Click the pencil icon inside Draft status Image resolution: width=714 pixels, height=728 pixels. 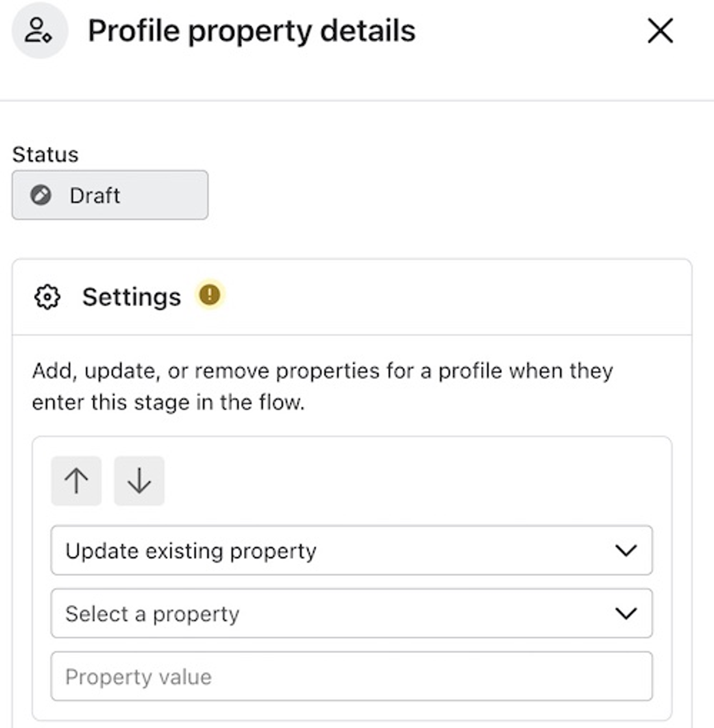(41, 195)
